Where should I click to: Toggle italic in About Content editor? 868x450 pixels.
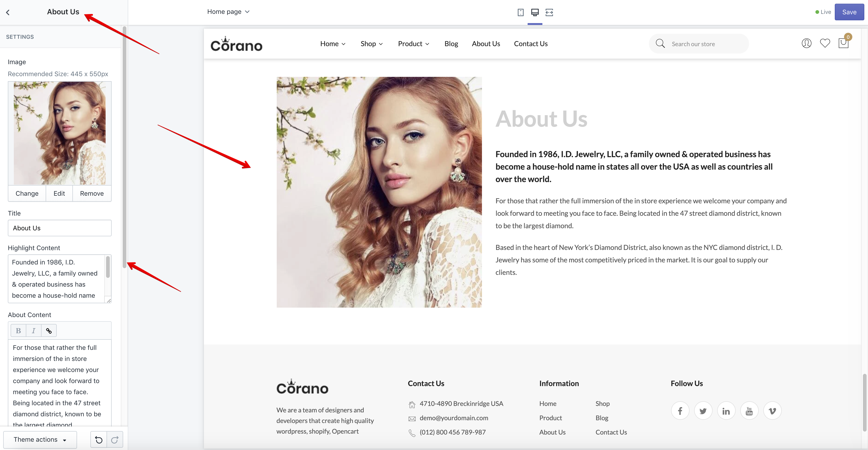pyautogui.click(x=33, y=331)
